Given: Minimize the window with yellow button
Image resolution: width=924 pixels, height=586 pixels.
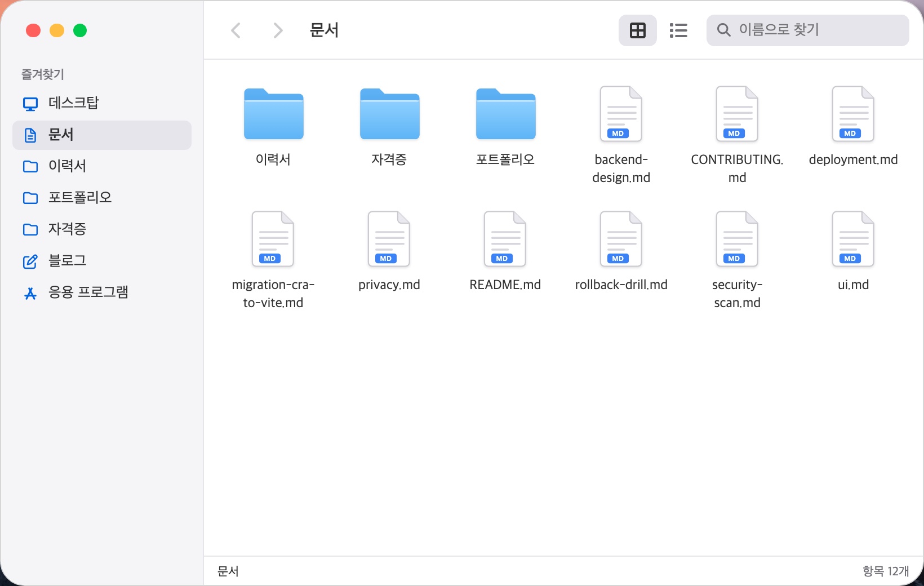Looking at the screenshot, I should (57, 30).
